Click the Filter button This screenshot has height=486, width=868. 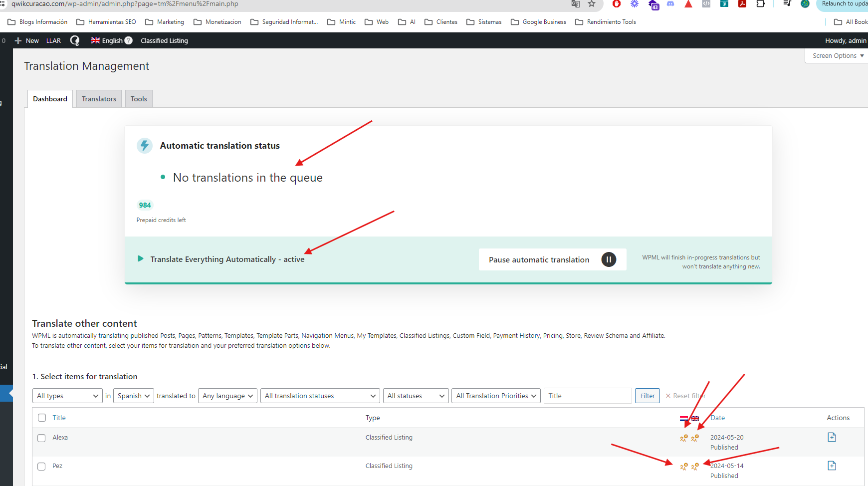(x=647, y=396)
